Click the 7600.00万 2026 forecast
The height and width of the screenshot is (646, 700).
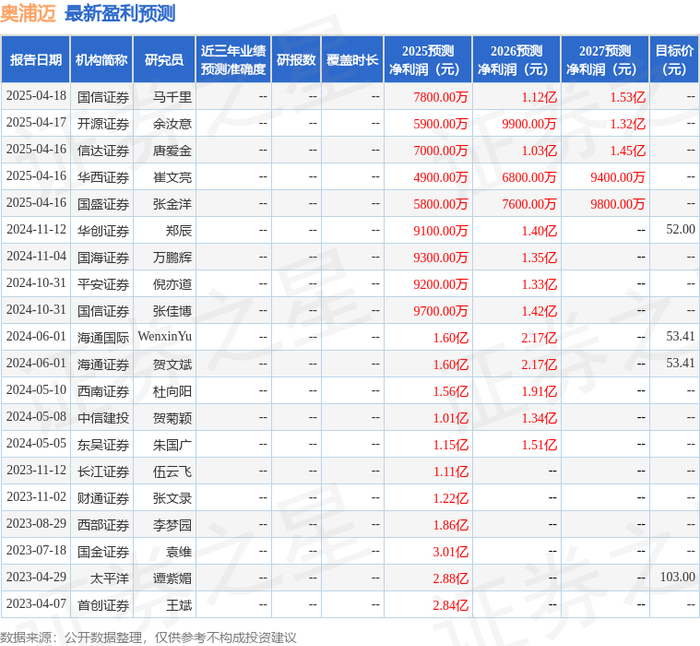(x=529, y=204)
